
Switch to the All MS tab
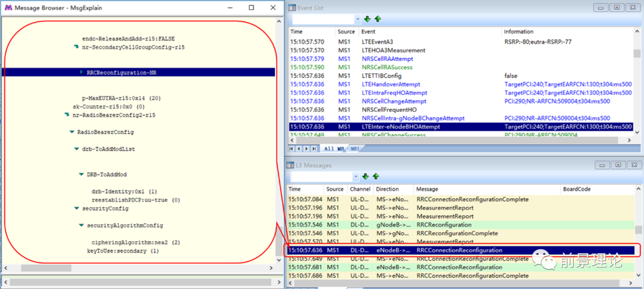point(334,148)
